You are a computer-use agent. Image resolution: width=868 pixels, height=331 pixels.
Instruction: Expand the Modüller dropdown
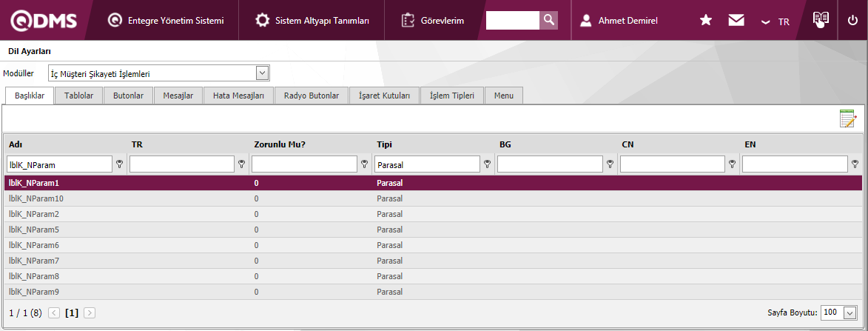pos(262,73)
